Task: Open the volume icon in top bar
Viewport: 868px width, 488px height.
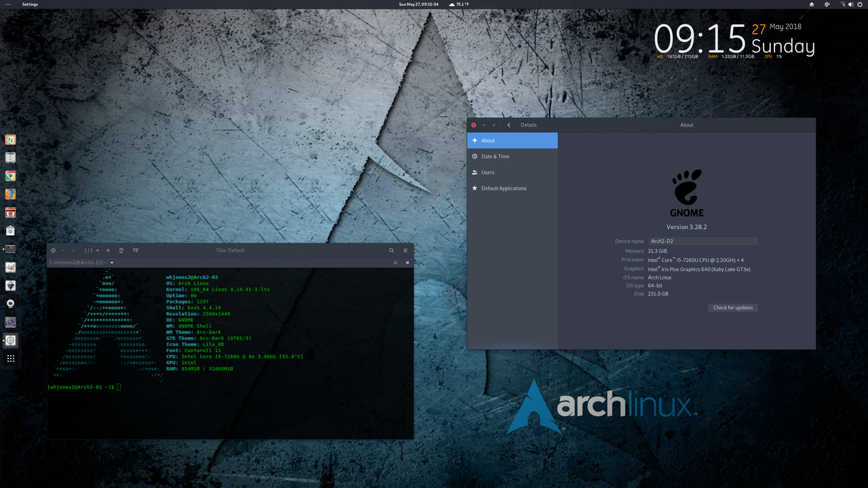Action: pyautogui.click(x=852, y=4)
